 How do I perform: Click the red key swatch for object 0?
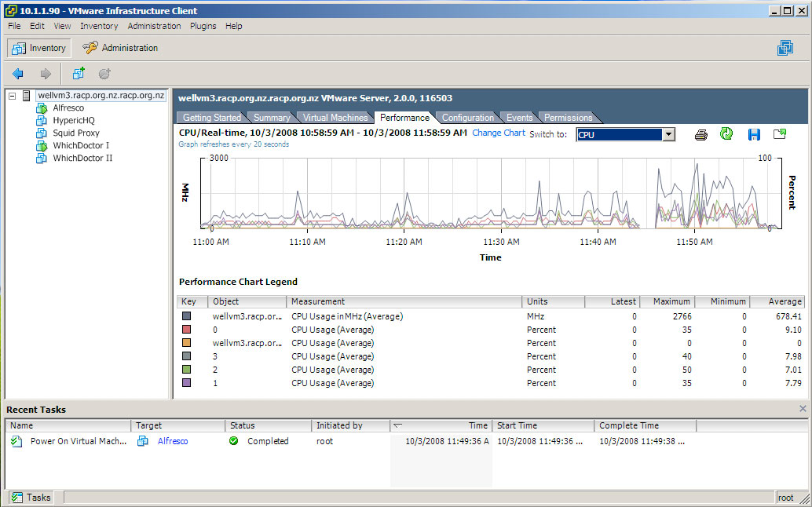(186, 330)
